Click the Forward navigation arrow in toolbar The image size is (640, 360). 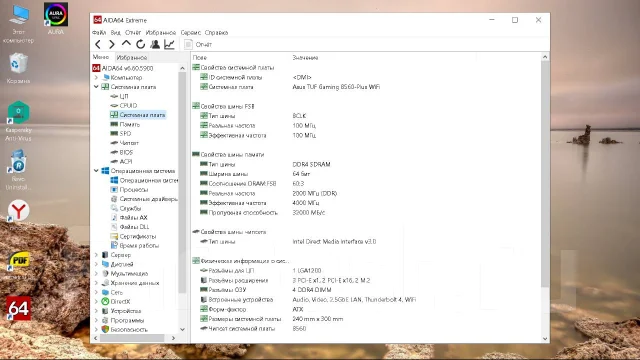click(x=112, y=44)
